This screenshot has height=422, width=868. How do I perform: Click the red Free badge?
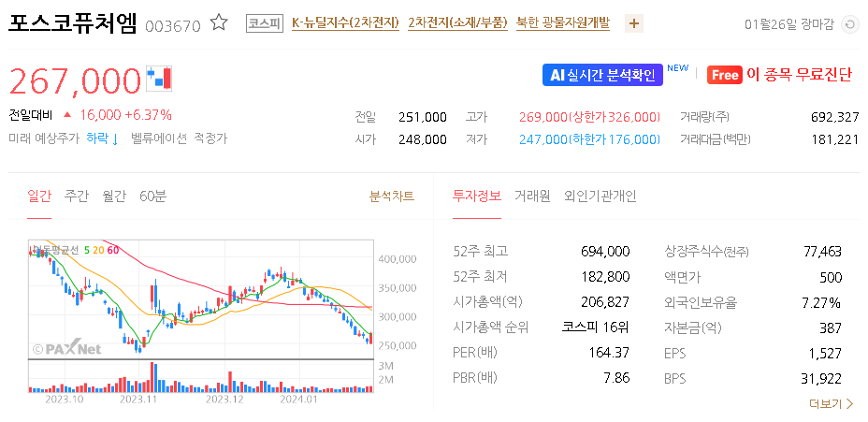pyautogui.click(x=724, y=75)
